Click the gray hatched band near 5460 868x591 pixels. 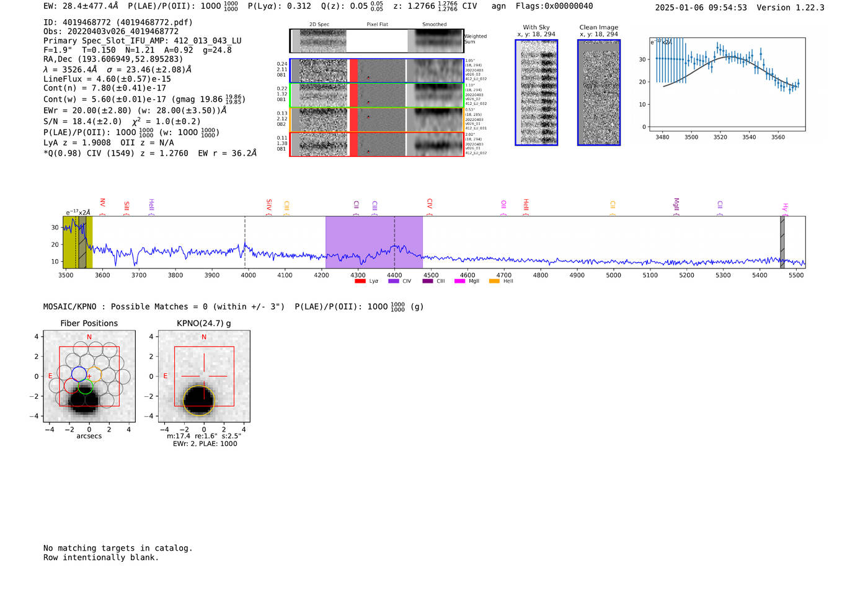[782, 242]
